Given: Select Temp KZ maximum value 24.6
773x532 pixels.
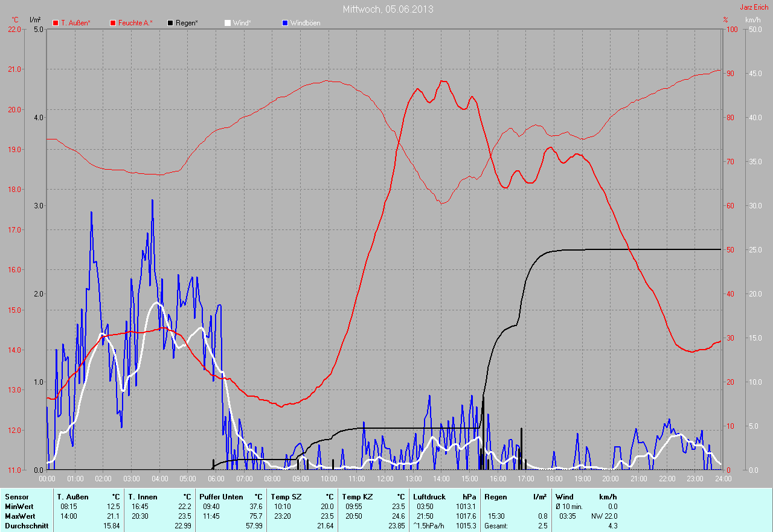Looking at the screenshot, I should click(x=398, y=516).
